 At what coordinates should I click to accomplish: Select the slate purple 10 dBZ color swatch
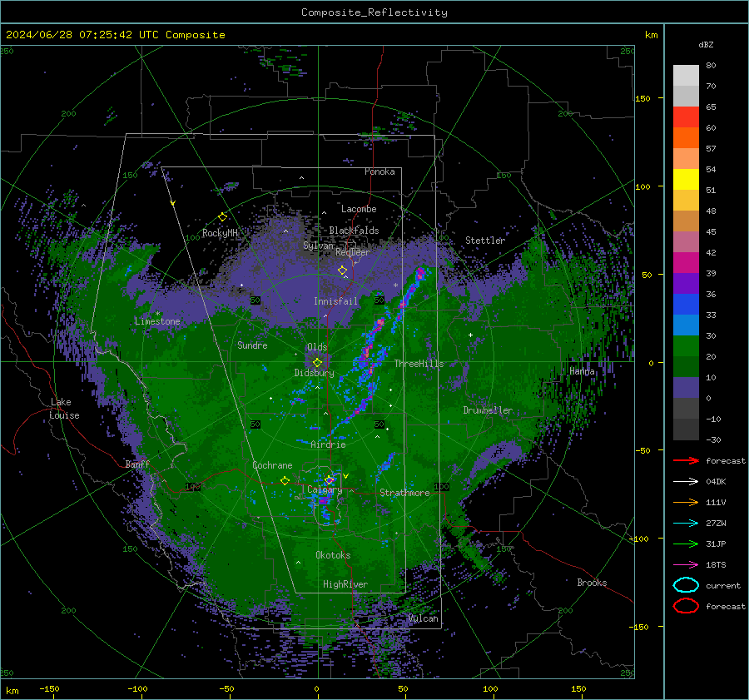pos(686,387)
